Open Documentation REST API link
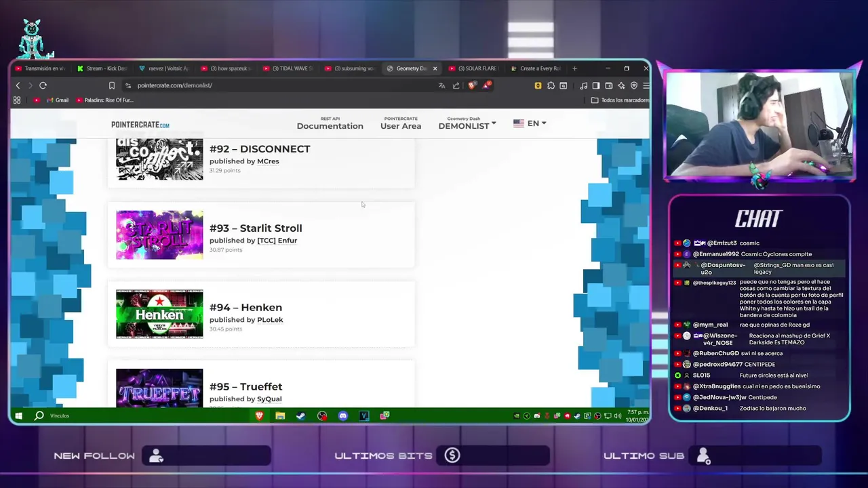 pyautogui.click(x=330, y=123)
